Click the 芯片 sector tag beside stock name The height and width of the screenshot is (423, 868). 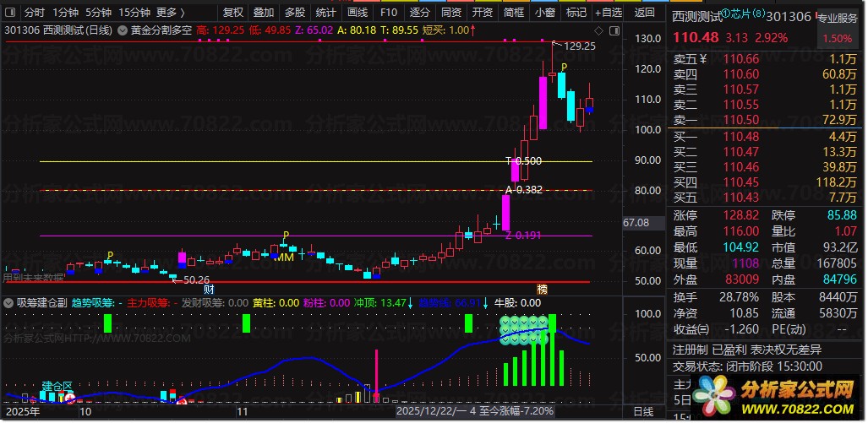pos(744,14)
